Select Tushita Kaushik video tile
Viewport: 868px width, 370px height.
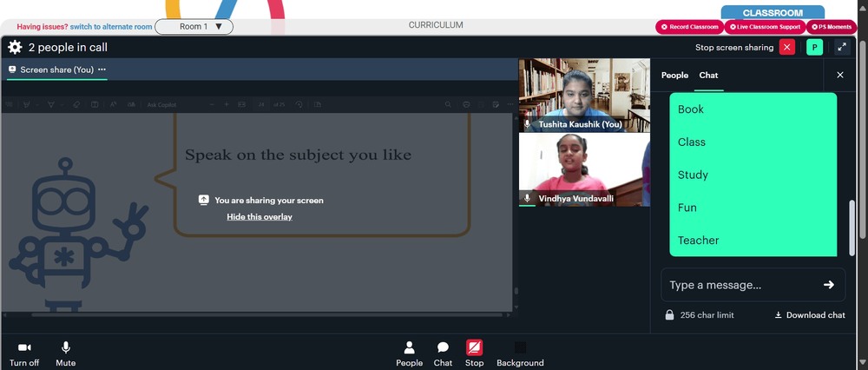tap(584, 96)
